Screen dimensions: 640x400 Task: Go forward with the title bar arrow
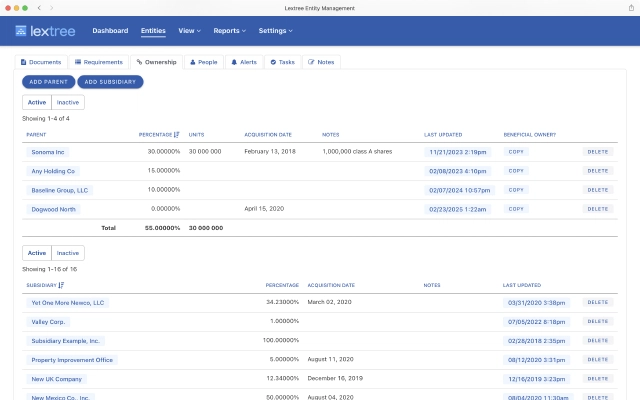pyautogui.click(x=51, y=8)
